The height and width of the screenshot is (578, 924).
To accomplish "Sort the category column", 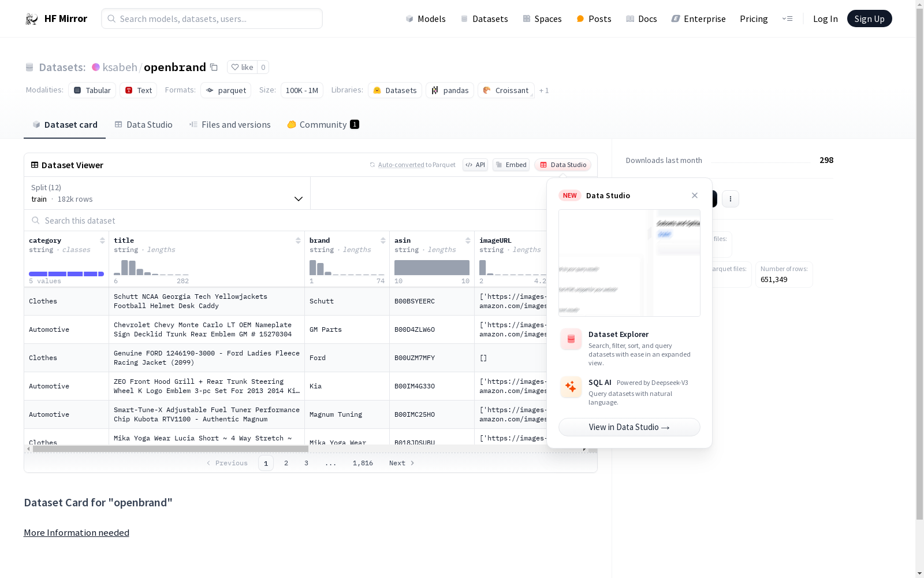I will 102,240.
